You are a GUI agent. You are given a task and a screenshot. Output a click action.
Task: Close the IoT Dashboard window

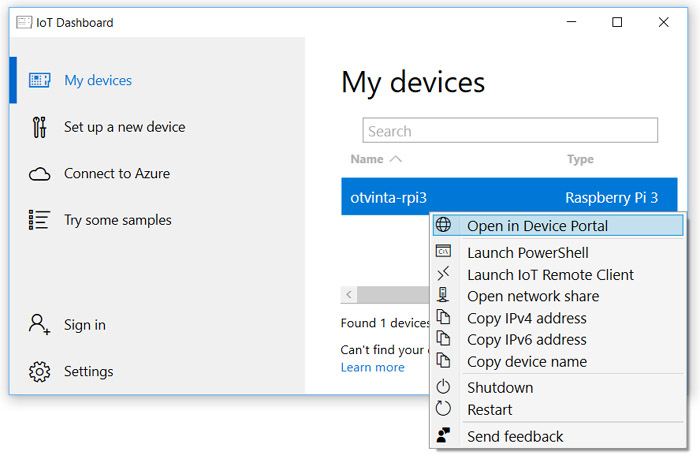click(x=663, y=22)
